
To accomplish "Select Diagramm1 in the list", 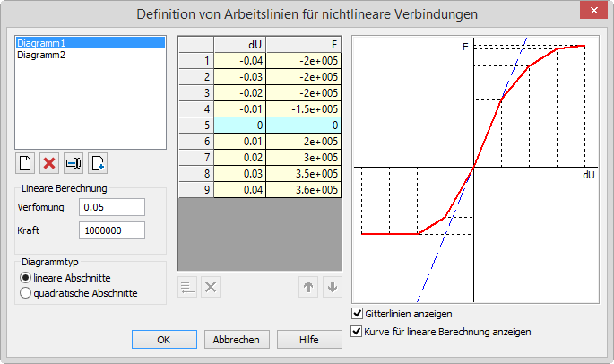I will coord(90,43).
